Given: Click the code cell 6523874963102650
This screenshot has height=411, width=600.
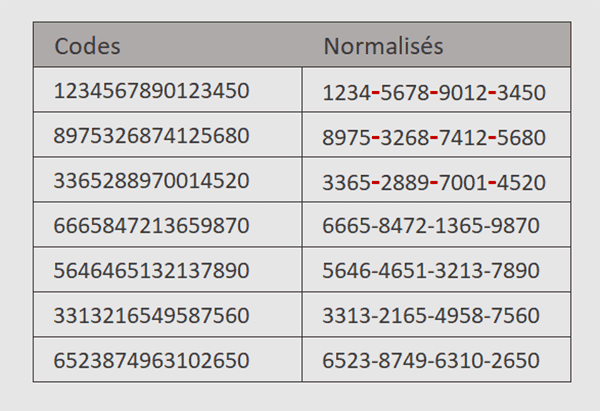Looking at the screenshot, I should pos(151,360).
